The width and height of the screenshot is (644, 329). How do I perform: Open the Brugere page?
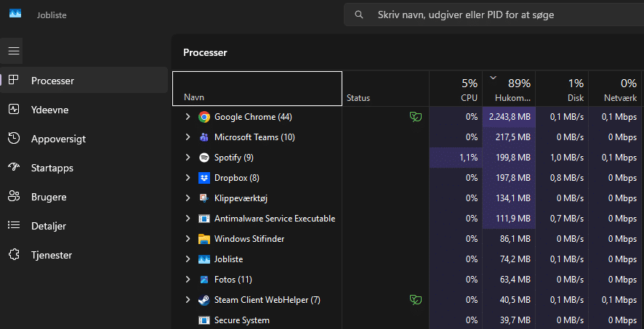84,197
